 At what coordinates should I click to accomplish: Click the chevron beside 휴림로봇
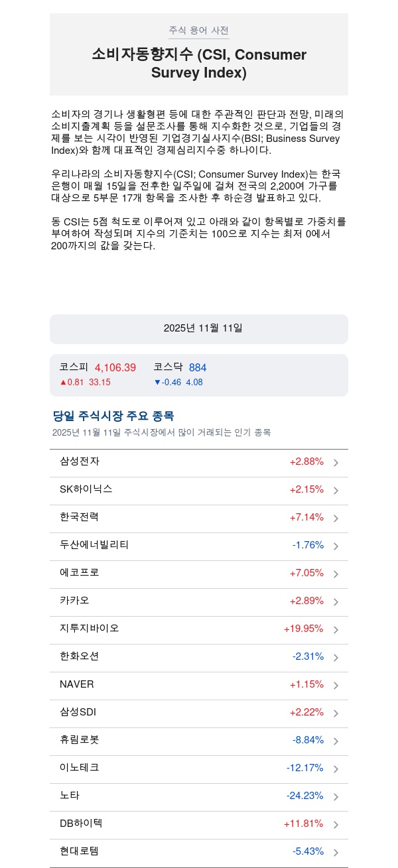(x=336, y=741)
